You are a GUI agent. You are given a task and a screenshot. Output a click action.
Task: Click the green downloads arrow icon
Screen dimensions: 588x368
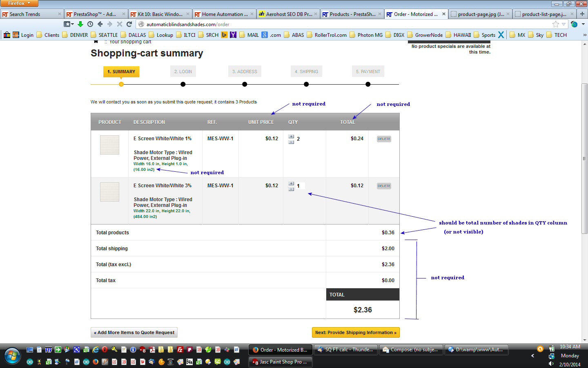[x=80, y=24]
